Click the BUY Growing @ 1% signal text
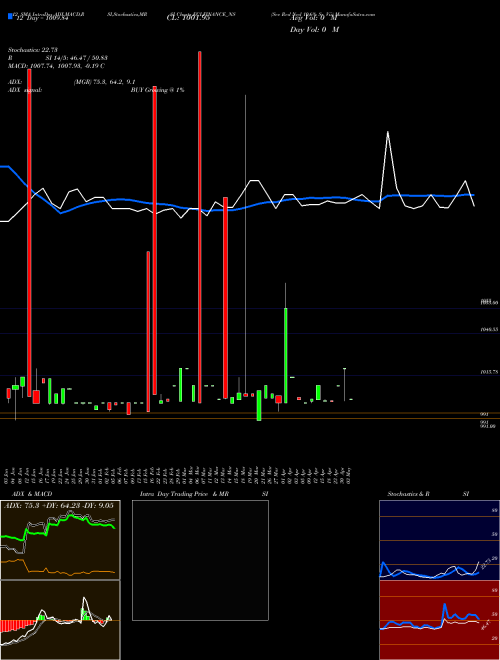 click(157, 90)
